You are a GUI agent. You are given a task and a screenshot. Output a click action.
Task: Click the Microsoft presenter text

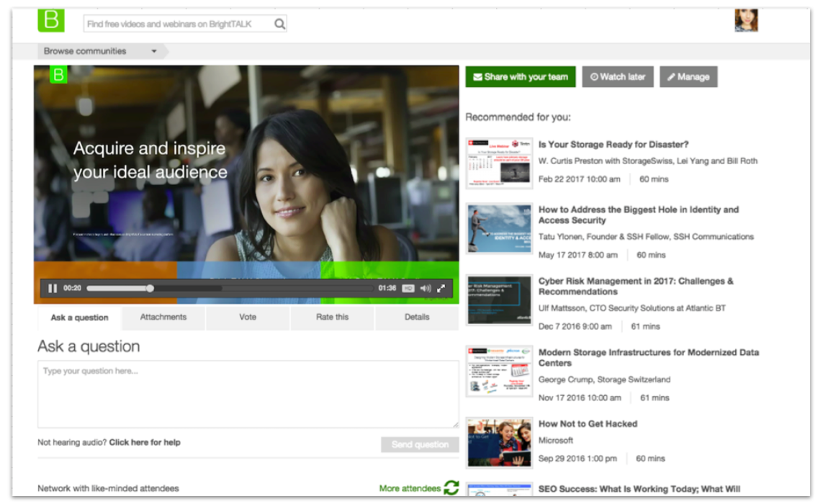(555, 441)
